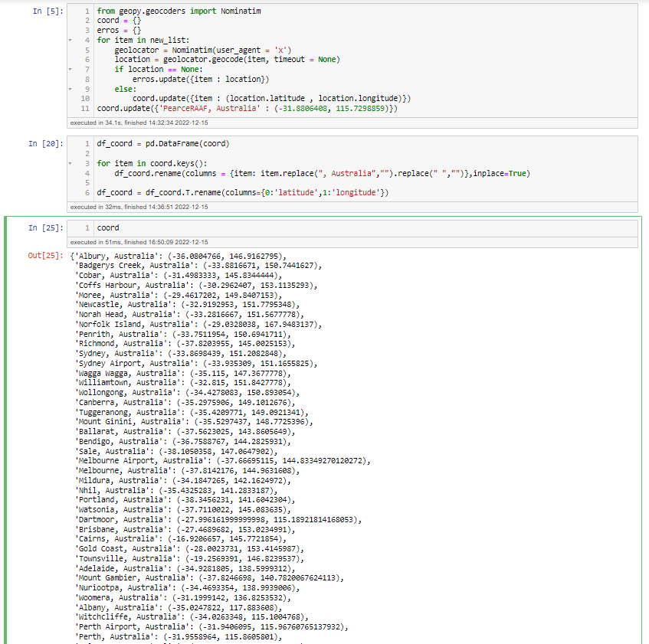Collapse the 'if location == None' fold arrow
This screenshot has width=649, height=644.
(70, 69)
